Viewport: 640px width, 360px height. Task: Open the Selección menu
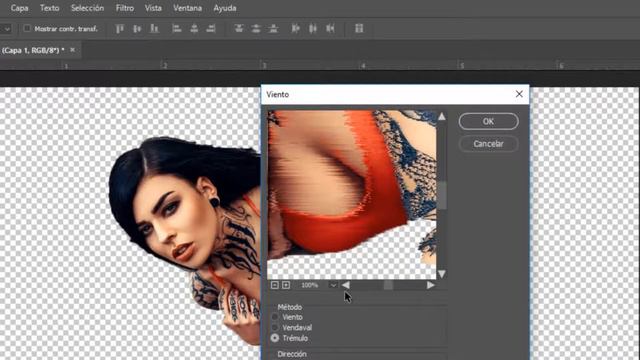(x=87, y=8)
